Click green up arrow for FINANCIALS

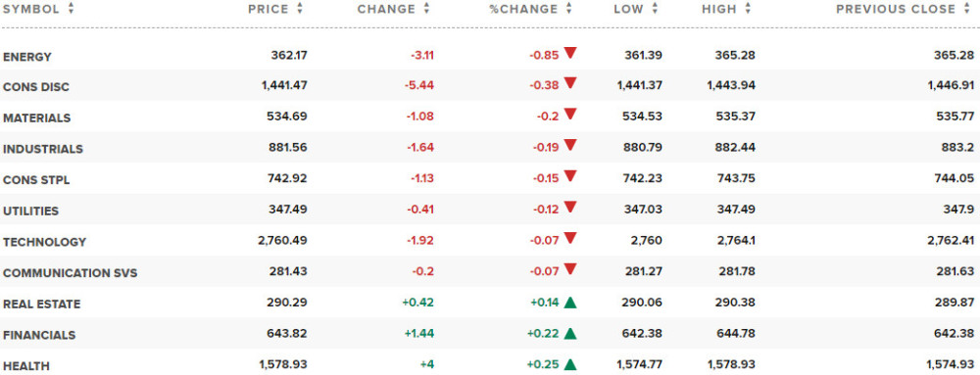[x=569, y=334]
